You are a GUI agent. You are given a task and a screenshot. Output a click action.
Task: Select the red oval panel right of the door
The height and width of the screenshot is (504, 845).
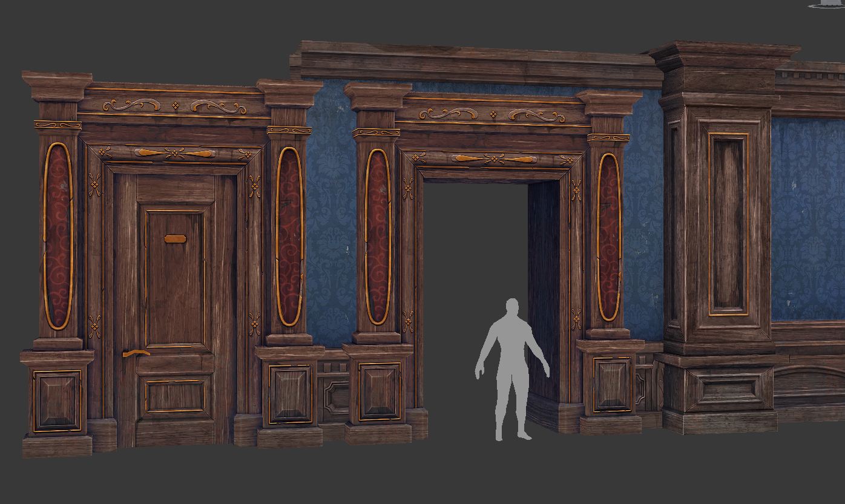click(289, 236)
